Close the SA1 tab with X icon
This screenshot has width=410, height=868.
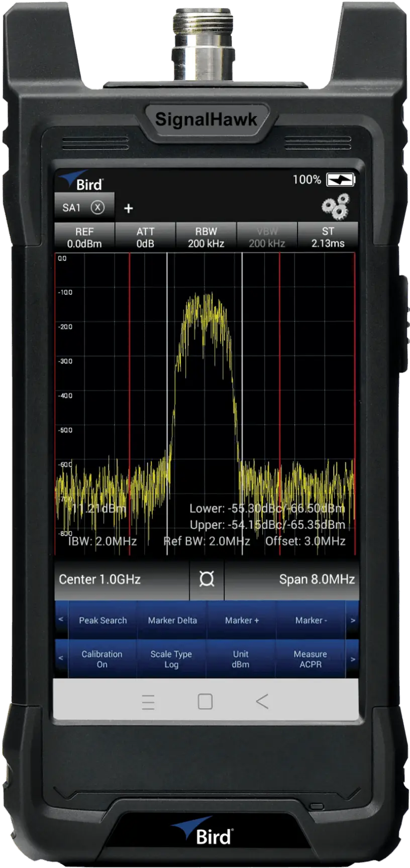pos(97,207)
